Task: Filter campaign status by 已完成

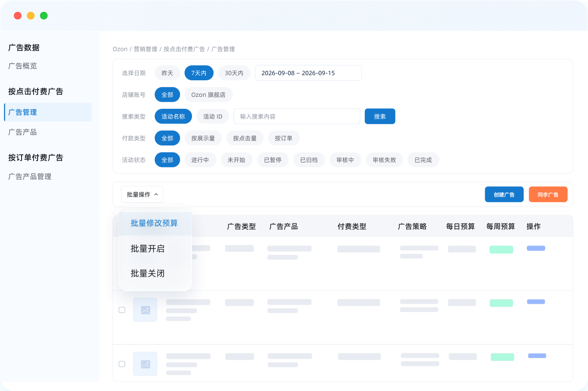Action: 424,160
